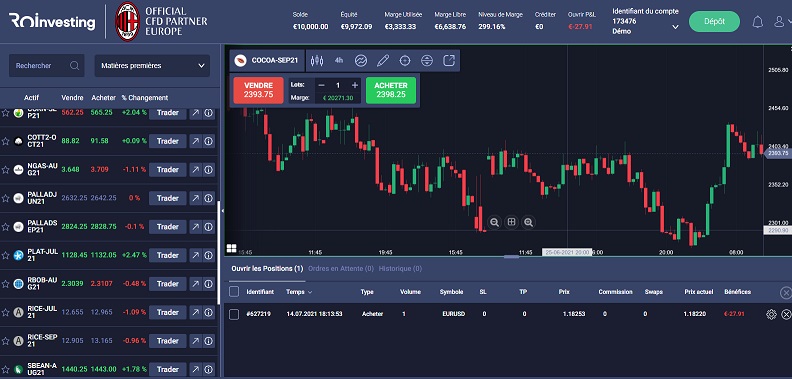Screen dimensions: 792x379
Task: Show info for PLAT-JUL21
Action: pyautogui.click(x=209, y=255)
